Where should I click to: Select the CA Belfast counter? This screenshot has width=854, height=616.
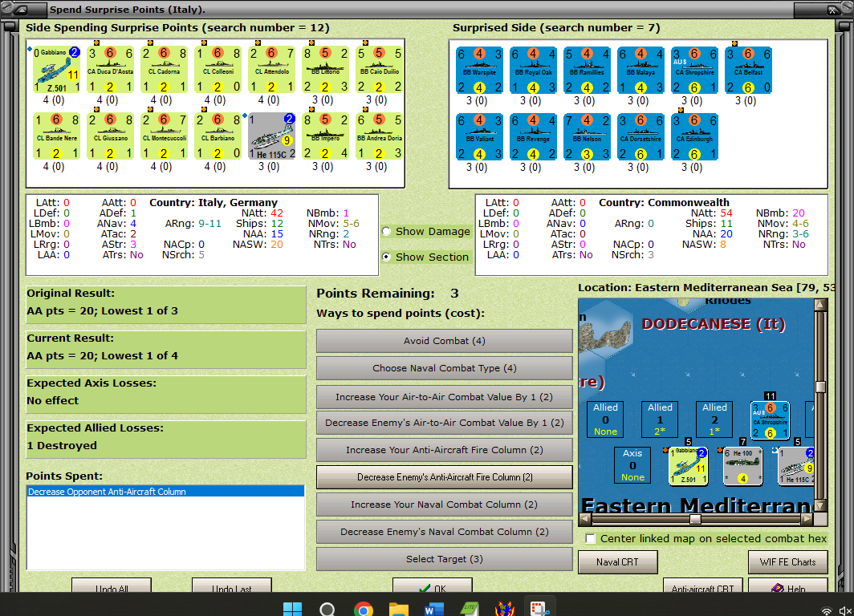(748, 71)
